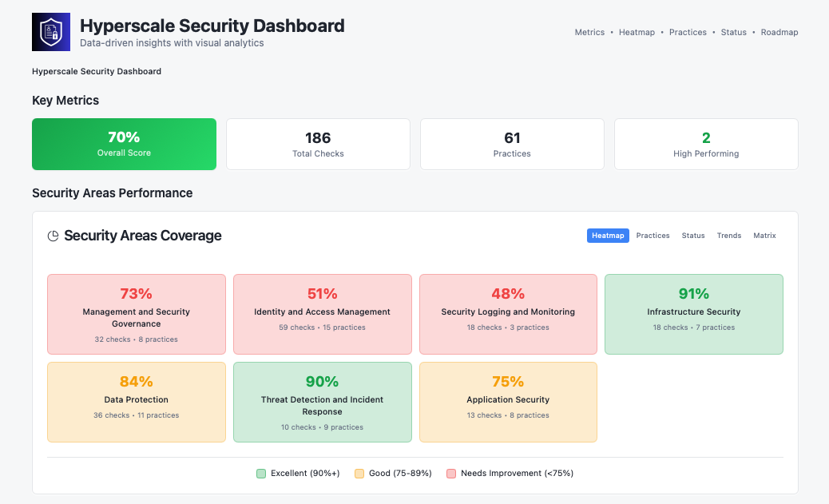Open the Roadmap navigation link
Viewport: 829px width, 504px height.
click(779, 32)
